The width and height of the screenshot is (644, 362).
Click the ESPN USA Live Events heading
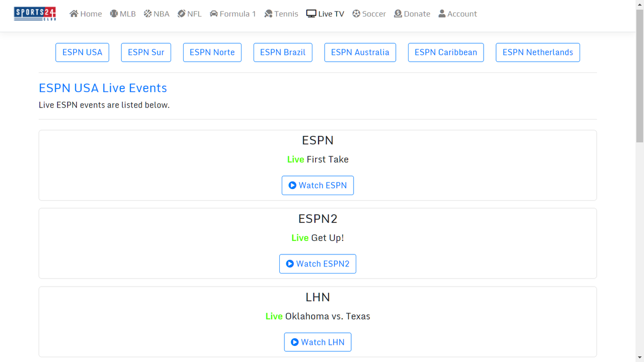[103, 88]
